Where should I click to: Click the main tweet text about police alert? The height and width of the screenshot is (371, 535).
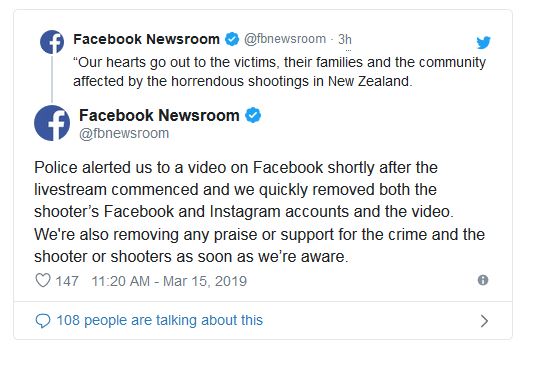point(259,212)
